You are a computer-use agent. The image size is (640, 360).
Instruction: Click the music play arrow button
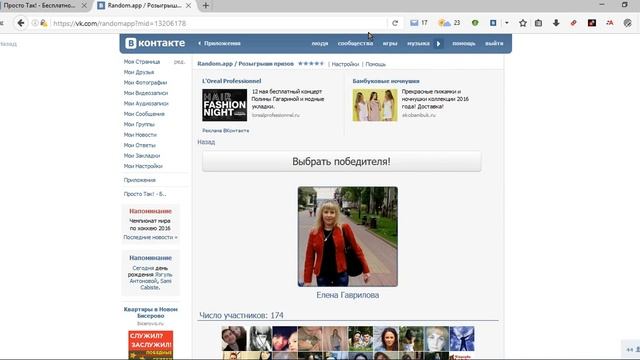(x=438, y=43)
